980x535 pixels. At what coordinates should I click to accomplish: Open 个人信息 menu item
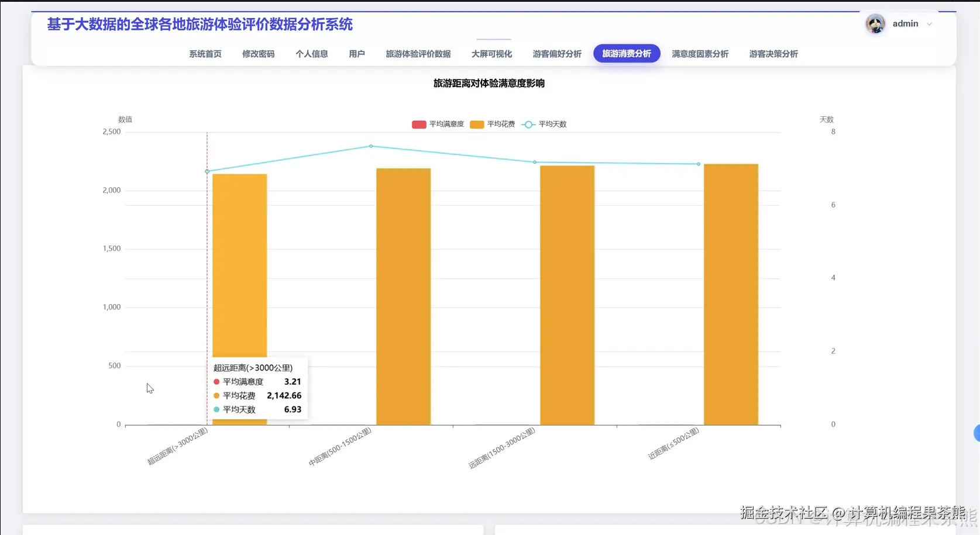pyautogui.click(x=311, y=54)
